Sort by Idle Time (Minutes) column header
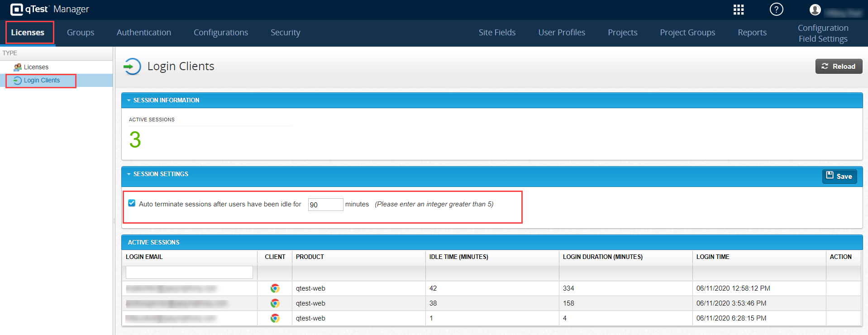 (458, 257)
